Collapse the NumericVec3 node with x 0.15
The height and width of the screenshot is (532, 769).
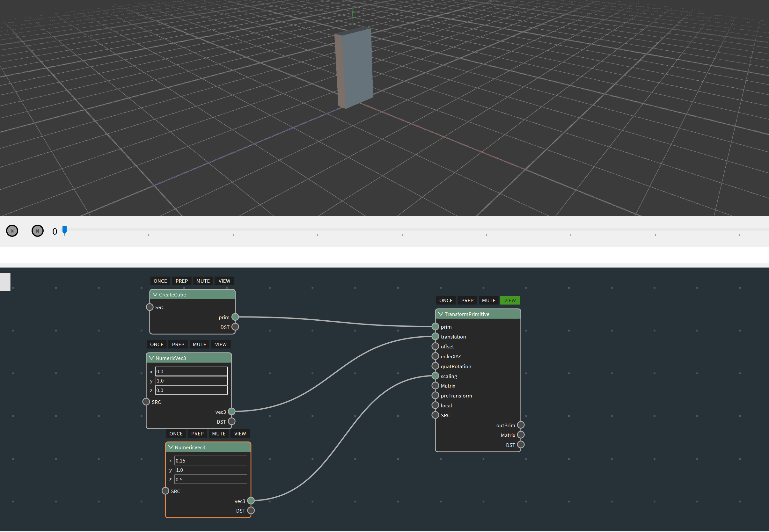(x=171, y=447)
